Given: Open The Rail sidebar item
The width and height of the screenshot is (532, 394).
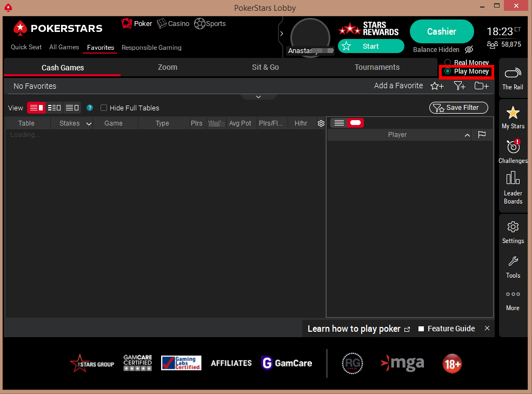Looking at the screenshot, I should (x=513, y=79).
